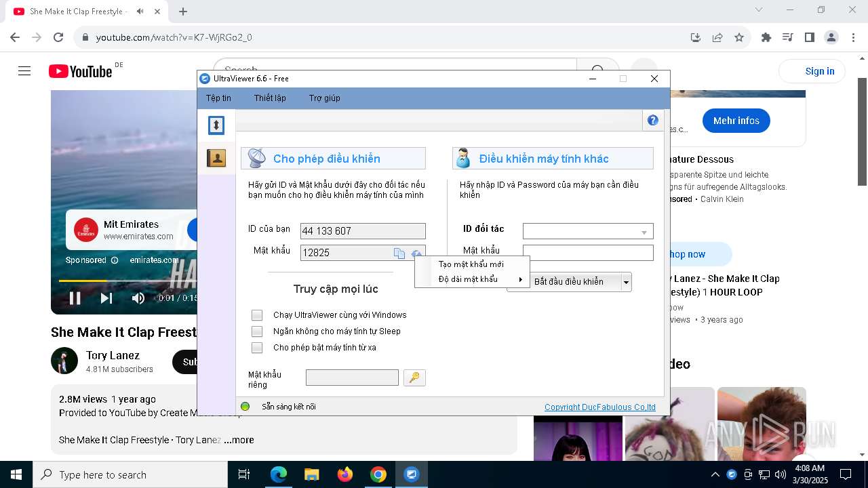Click the Mehr infos ad button
Image resolution: width=868 pixels, height=488 pixels.
(x=736, y=121)
